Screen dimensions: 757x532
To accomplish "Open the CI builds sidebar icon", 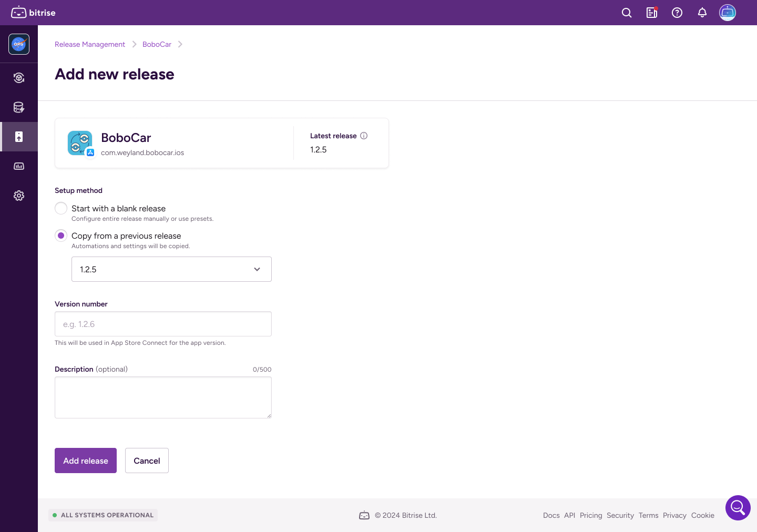I will click(19, 78).
